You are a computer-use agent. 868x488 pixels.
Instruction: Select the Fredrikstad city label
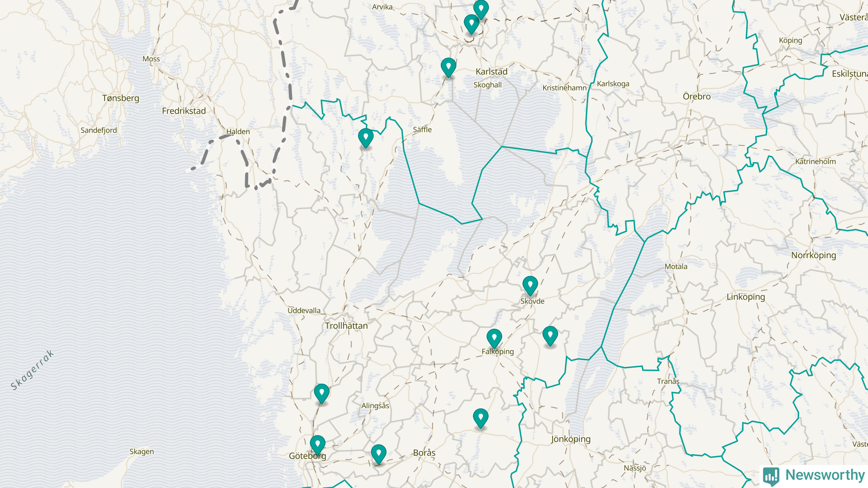184,111
